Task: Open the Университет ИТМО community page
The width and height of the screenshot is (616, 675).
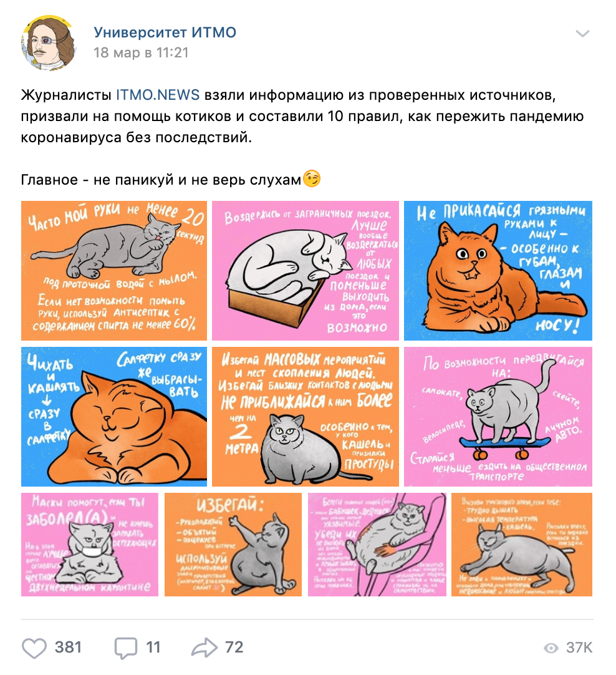Action: tap(165, 32)
